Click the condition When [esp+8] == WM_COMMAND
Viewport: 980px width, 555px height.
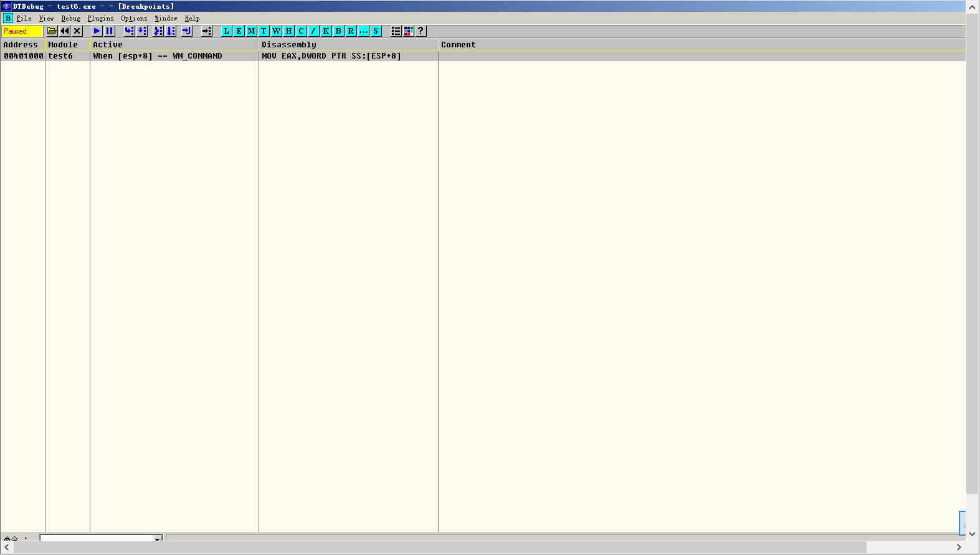coord(158,56)
